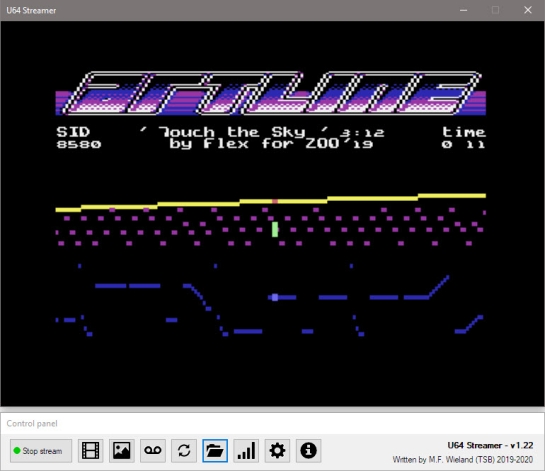The height and width of the screenshot is (471, 545).
Task: Click the signal bars statistics icon
Action: [246, 451]
